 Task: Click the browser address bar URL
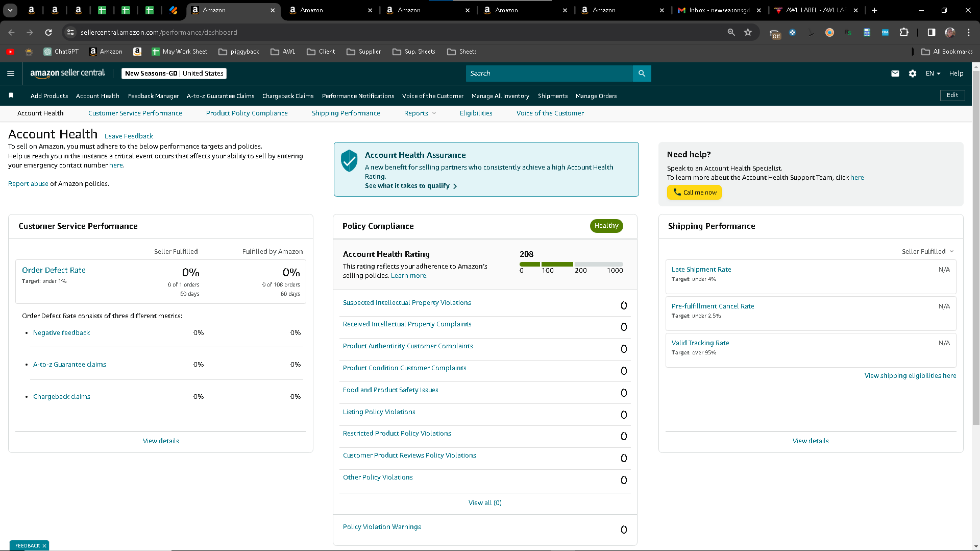(x=159, y=32)
